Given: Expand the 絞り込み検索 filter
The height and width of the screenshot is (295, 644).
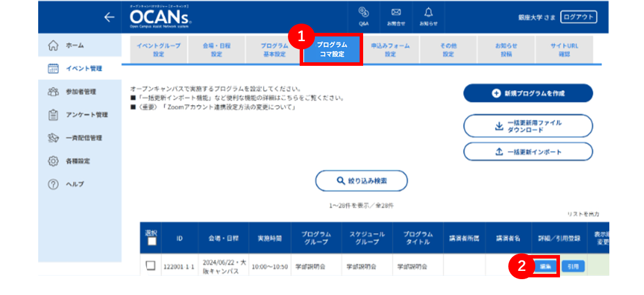Looking at the screenshot, I should tap(361, 180).
